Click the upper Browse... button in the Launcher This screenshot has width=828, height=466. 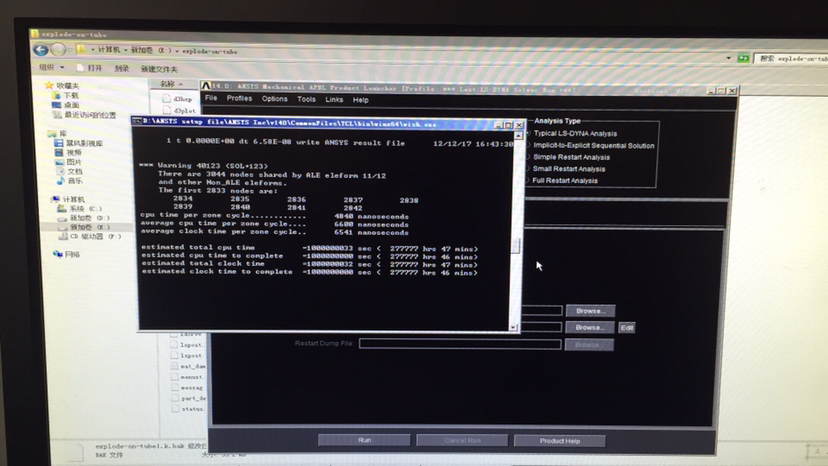[x=589, y=311]
